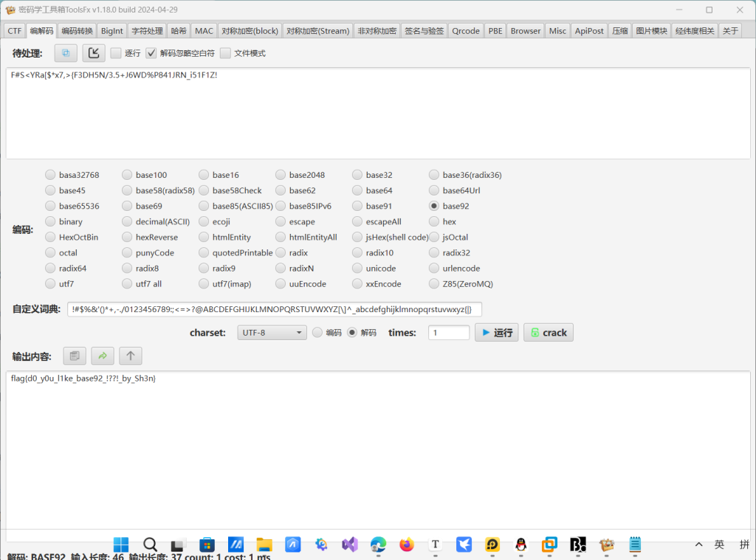Enable 文件模式 checkbox
Viewport: 756px width, 560px height.
coord(225,53)
